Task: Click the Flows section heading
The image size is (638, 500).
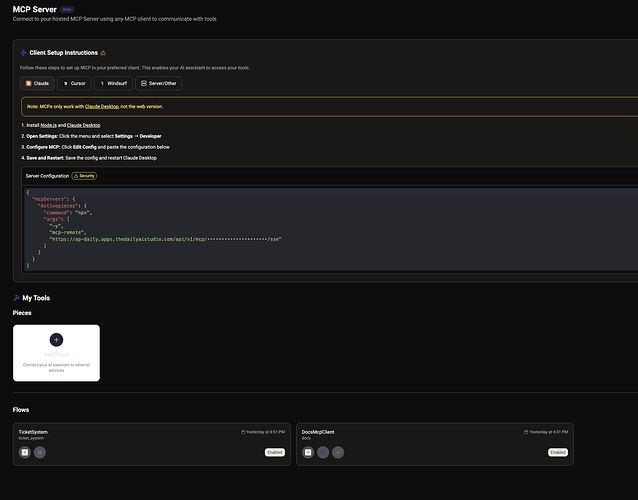Action: (x=21, y=410)
